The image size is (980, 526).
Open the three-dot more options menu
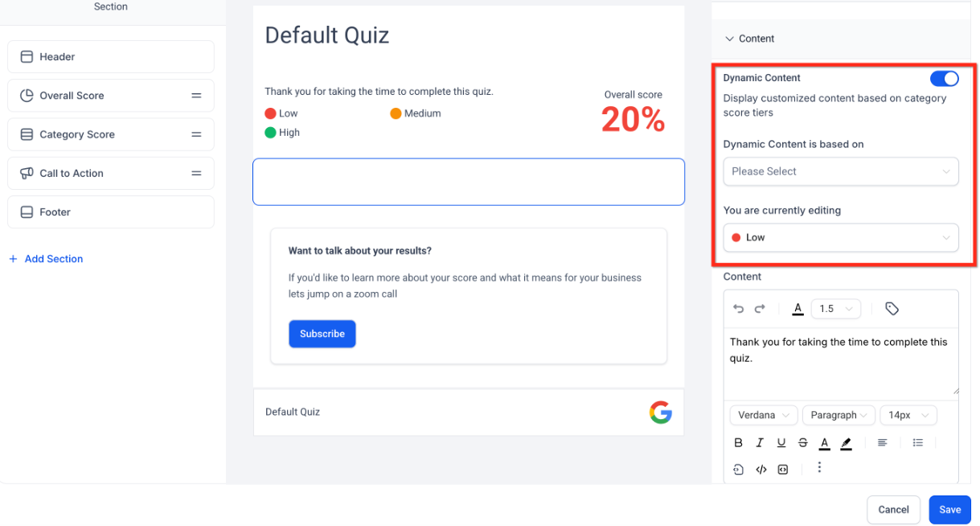819,467
